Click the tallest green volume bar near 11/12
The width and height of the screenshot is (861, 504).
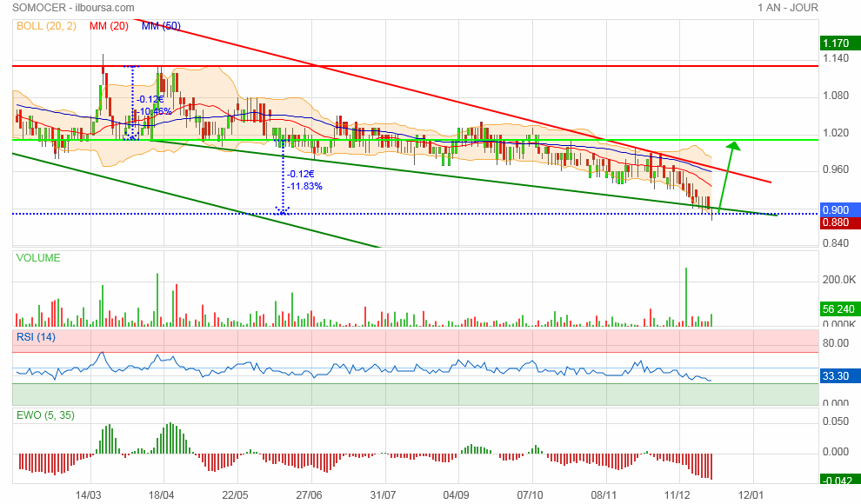(x=686, y=296)
